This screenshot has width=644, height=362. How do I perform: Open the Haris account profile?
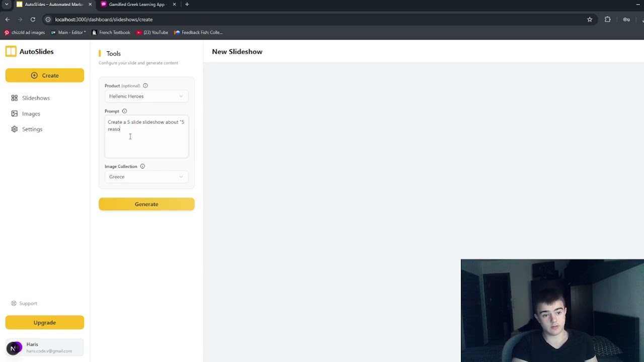[45, 347]
